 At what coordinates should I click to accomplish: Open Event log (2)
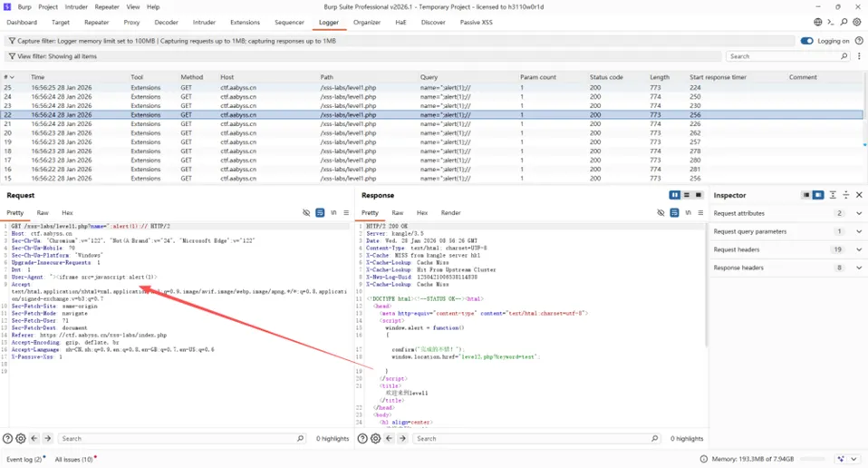(x=24, y=459)
